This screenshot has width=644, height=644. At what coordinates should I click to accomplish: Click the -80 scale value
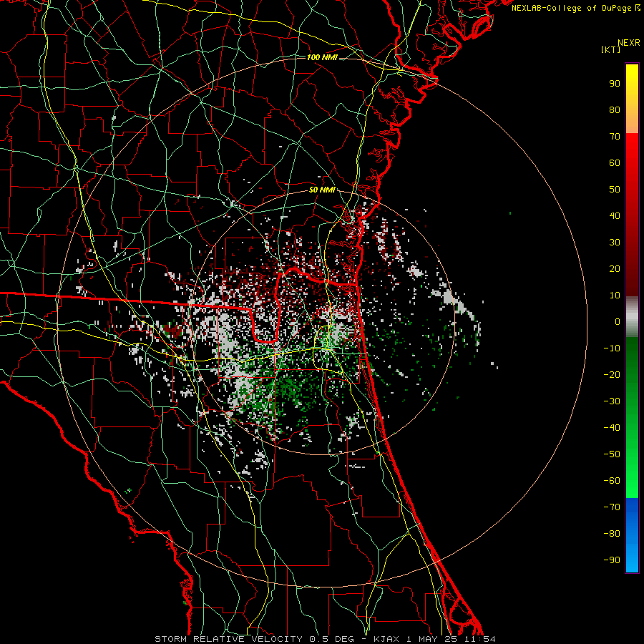click(x=612, y=534)
